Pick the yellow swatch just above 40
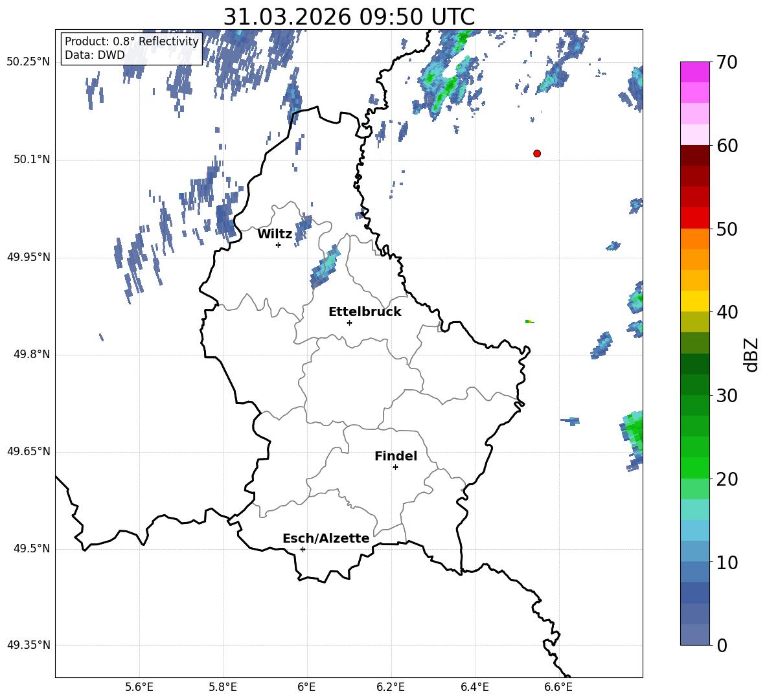Viewport: 767px width, 700px height. point(694,301)
